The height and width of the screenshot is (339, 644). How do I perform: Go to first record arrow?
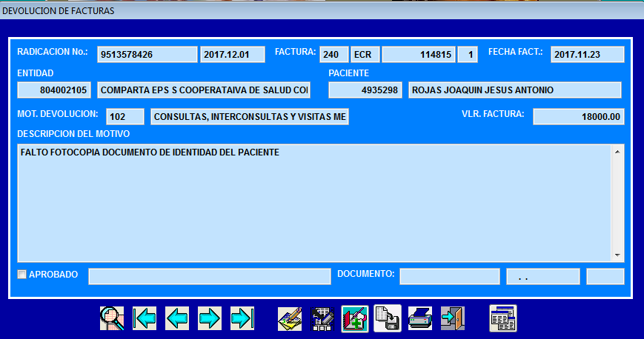click(145, 318)
